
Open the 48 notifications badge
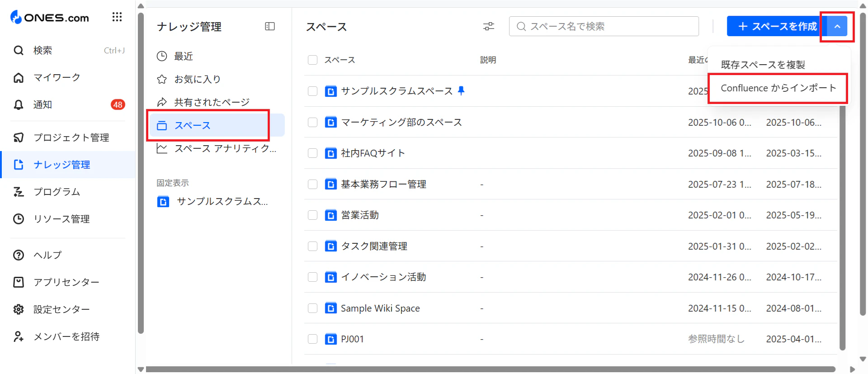(118, 104)
